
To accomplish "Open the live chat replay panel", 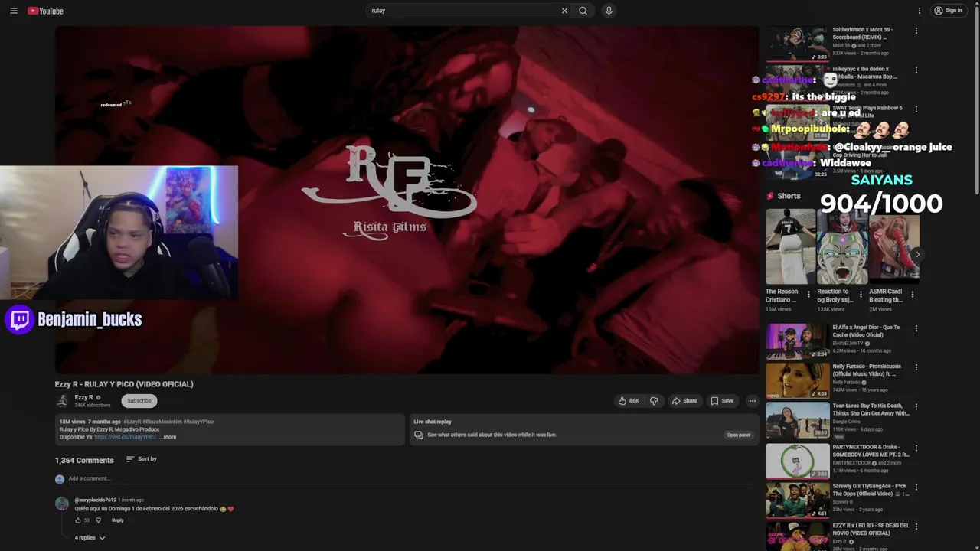I will (x=738, y=435).
